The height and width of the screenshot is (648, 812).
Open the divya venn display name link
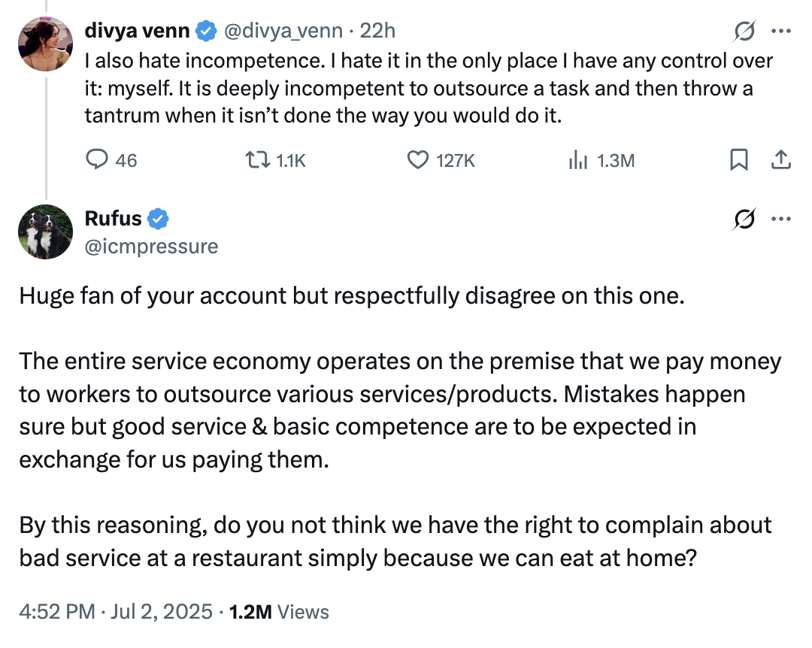click(138, 31)
